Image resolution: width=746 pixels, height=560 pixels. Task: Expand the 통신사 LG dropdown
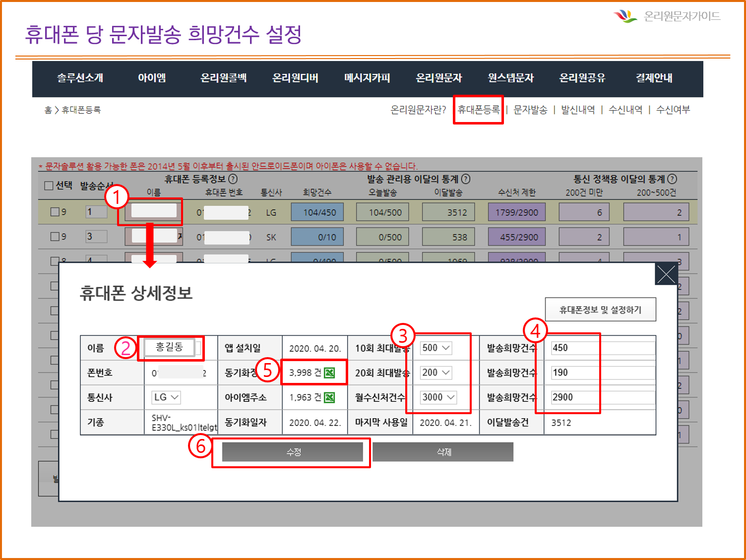(166, 397)
